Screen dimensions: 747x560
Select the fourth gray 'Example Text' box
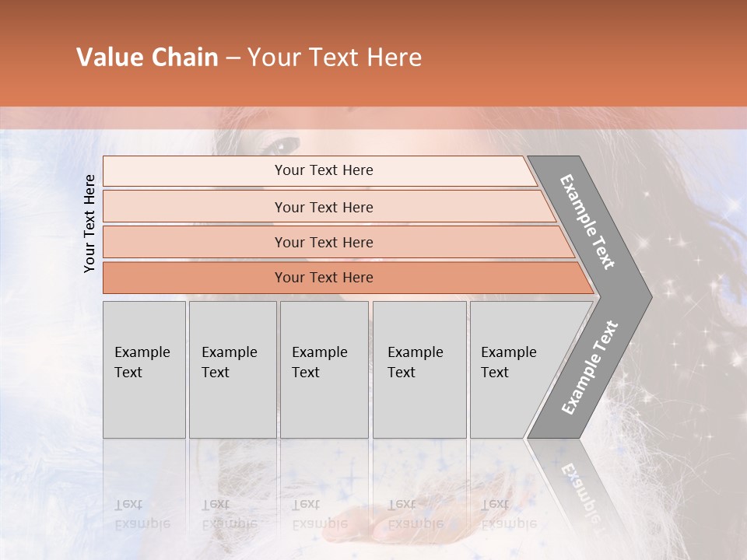[x=419, y=369]
